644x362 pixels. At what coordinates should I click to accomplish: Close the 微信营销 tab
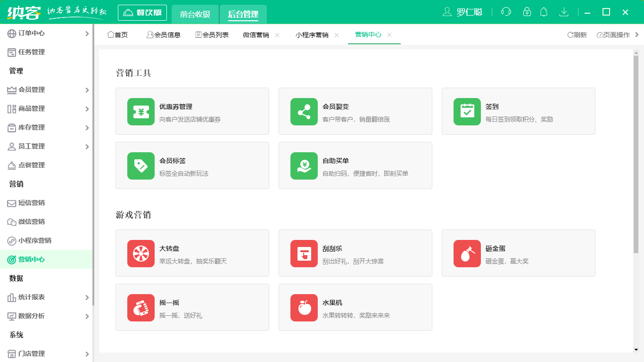click(x=277, y=34)
